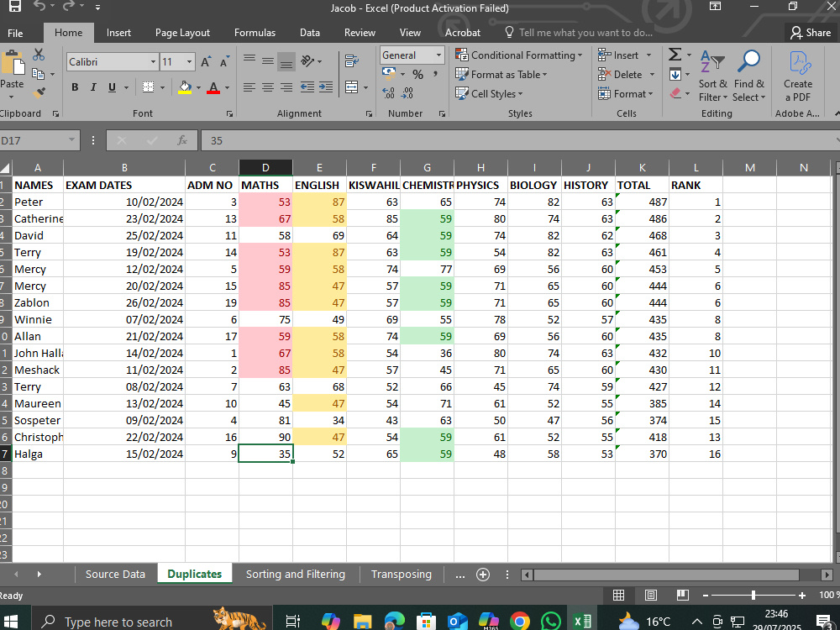Switch to the Page Layout ribbon tab
Image resolution: width=840 pixels, height=630 pixels.
point(182,33)
